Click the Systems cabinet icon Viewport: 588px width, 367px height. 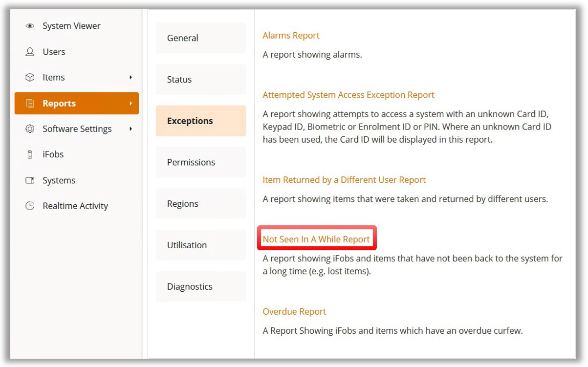30,180
